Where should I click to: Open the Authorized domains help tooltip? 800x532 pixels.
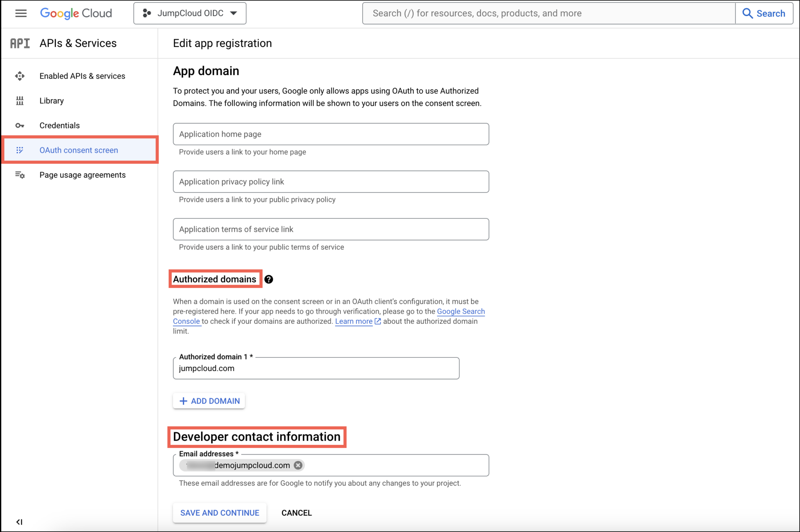click(x=269, y=279)
